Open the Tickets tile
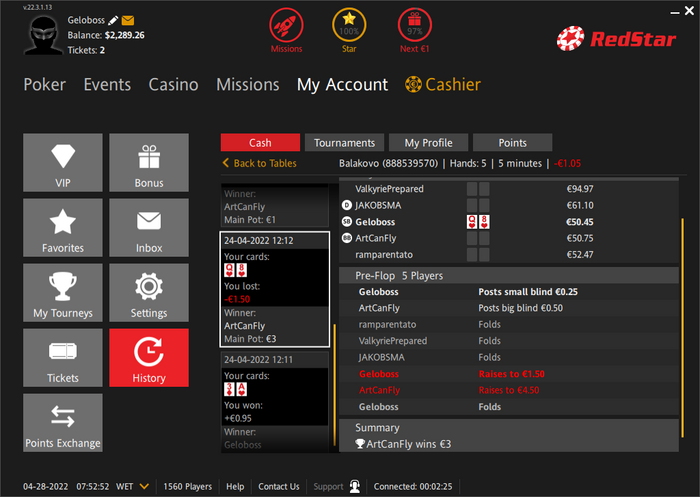This screenshot has width=700, height=497. pyautogui.click(x=63, y=358)
